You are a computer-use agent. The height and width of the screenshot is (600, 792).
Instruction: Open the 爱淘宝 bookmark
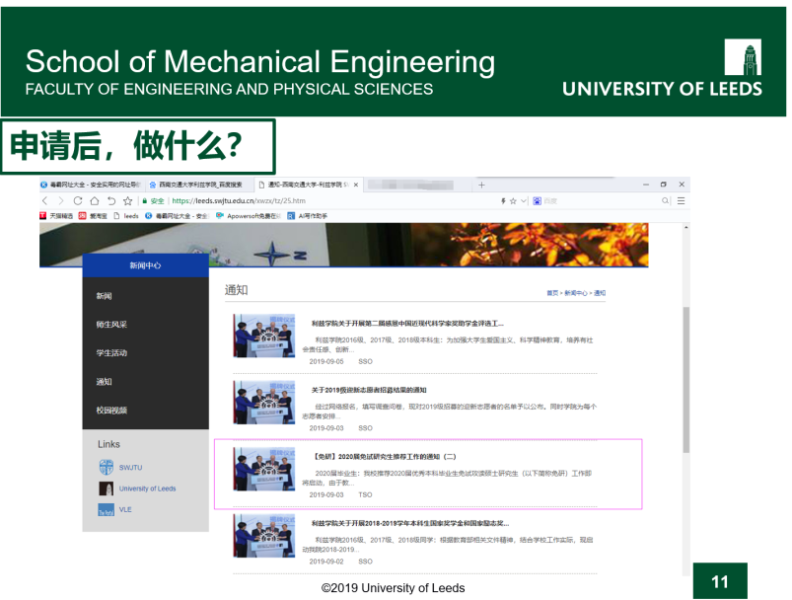(x=93, y=216)
